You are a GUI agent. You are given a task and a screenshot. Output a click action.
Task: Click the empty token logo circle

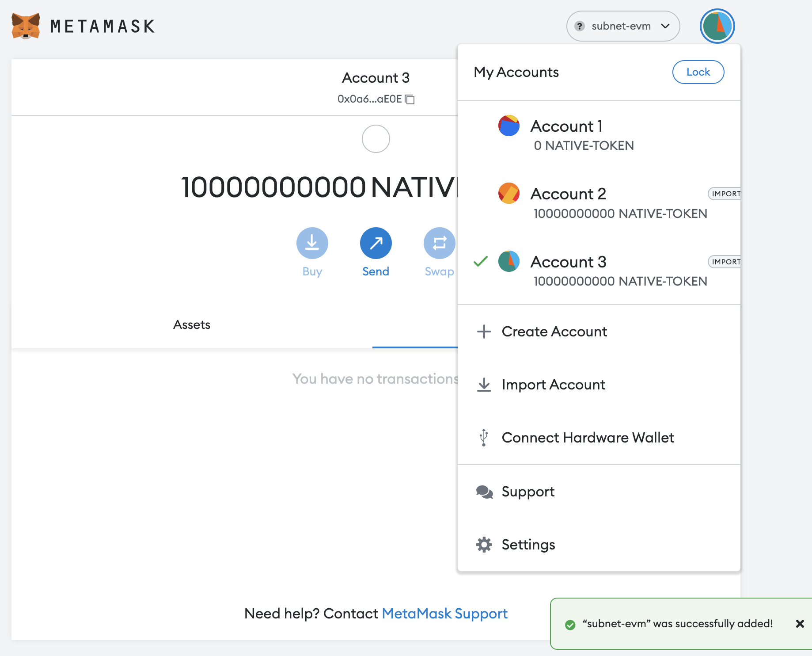(x=376, y=139)
